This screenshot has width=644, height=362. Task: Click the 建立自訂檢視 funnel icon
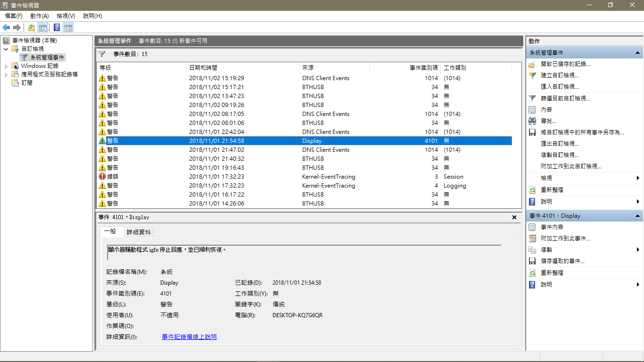[532, 75]
